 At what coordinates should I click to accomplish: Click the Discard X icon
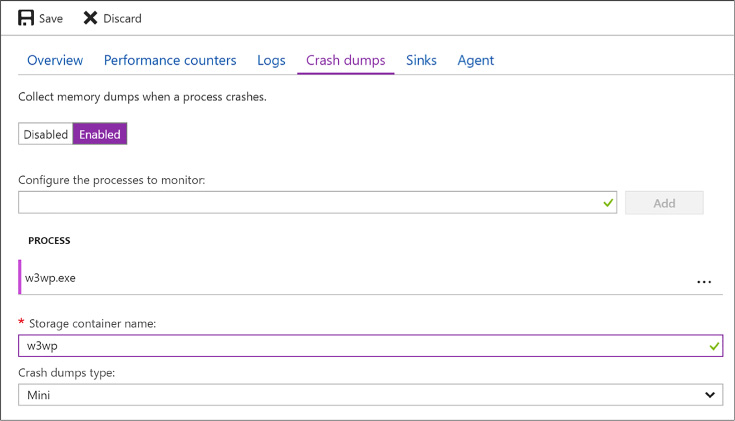90,18
